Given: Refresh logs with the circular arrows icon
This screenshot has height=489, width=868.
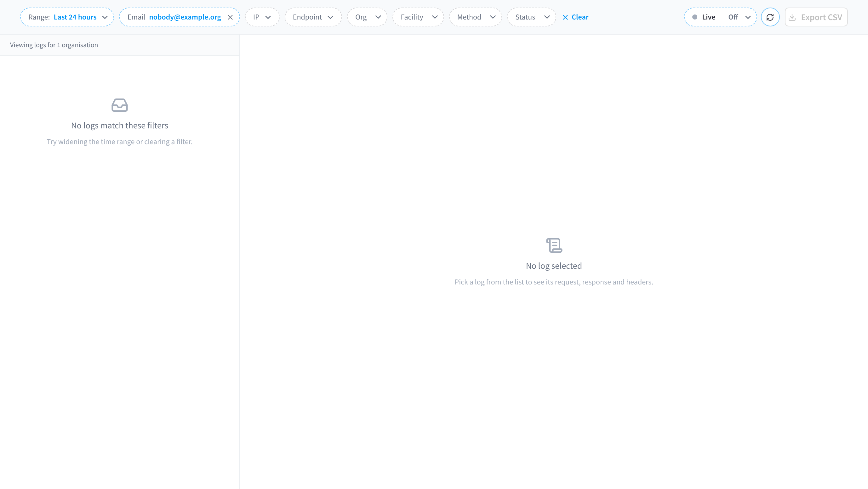Looking at the screenshot, I should (770, 17).
